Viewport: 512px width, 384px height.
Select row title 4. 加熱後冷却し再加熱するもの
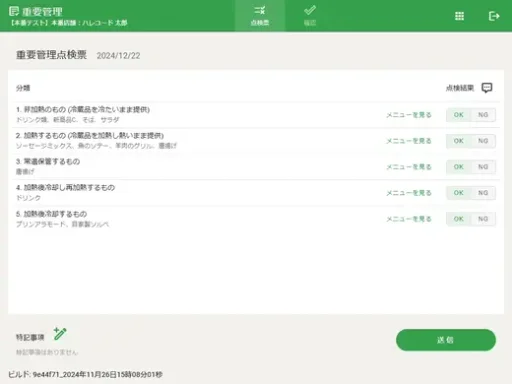tap(65, 187)
